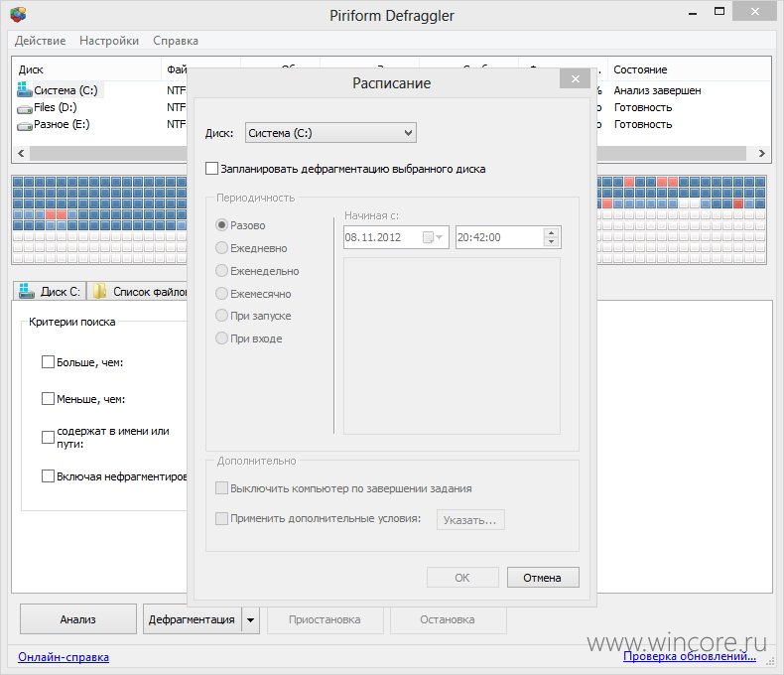The height and width of the screenshot is (675, 784).
Task: Click the Диск C: tab drive icon
Action: tap(26, 291)
